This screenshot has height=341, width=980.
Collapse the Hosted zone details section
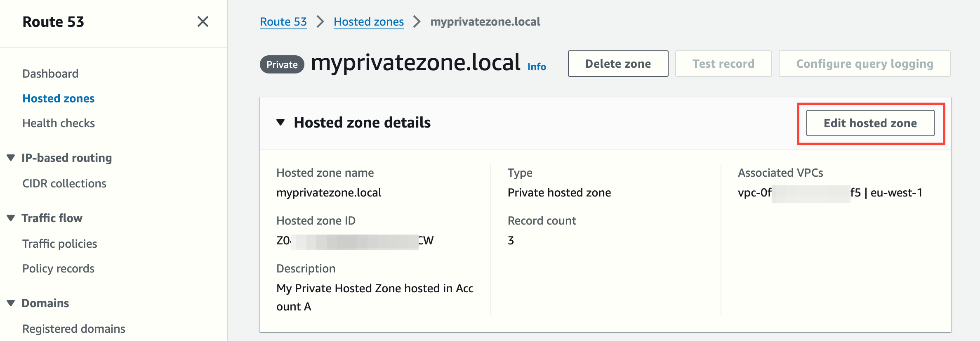pos(281,122)
